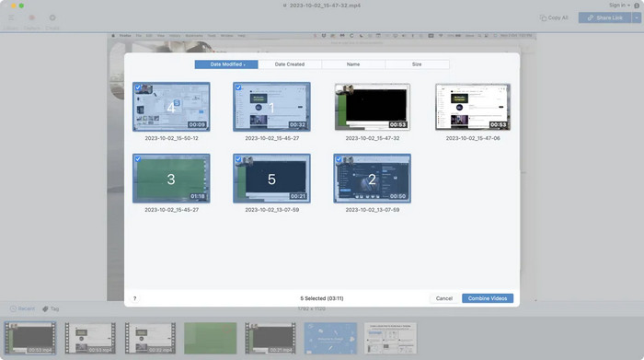
Task: Uncheck the 00:21 video marked 5
Action: coord(238,159)
